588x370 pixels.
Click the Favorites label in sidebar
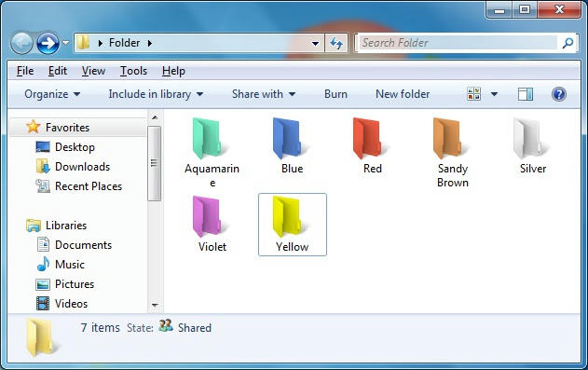pos(67,128)
